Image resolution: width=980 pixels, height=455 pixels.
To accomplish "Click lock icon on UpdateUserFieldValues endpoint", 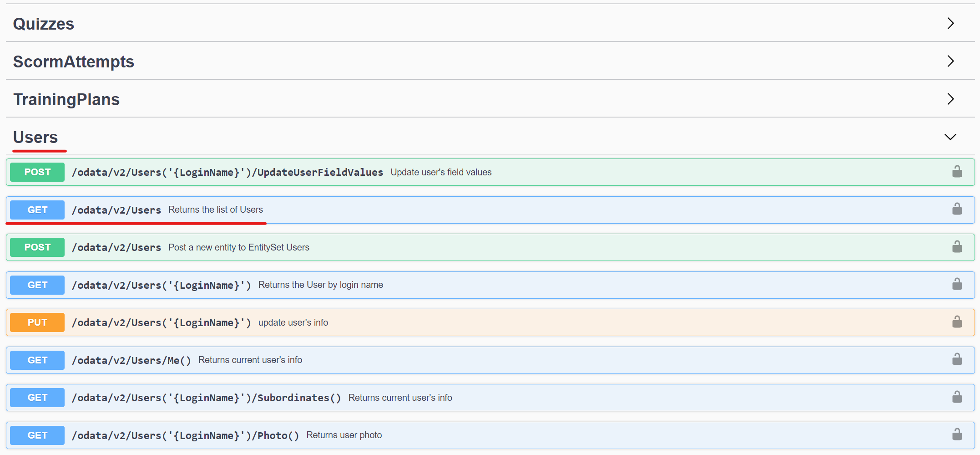I will (957, 172).
